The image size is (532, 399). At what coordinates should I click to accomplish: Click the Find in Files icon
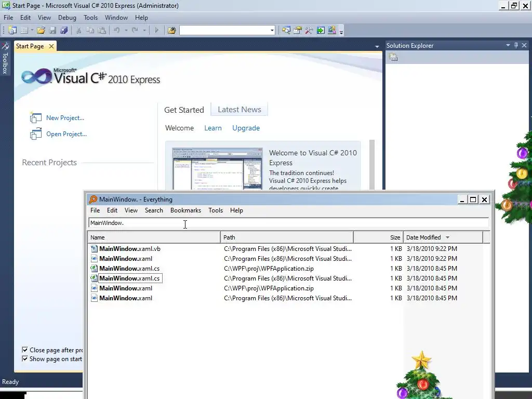(x=171, y=31)
